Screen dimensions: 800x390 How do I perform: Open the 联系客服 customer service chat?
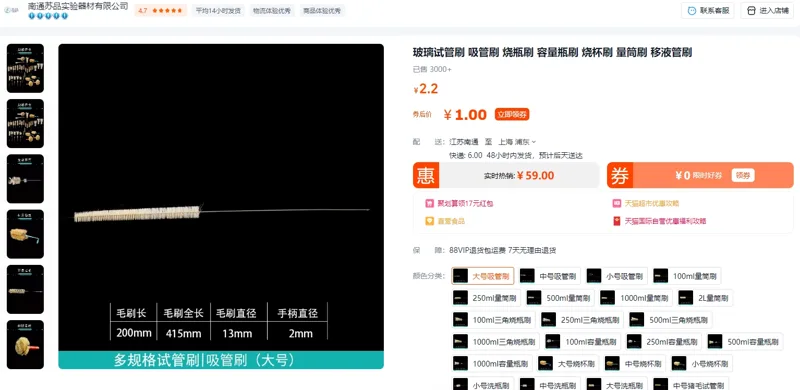708,10
